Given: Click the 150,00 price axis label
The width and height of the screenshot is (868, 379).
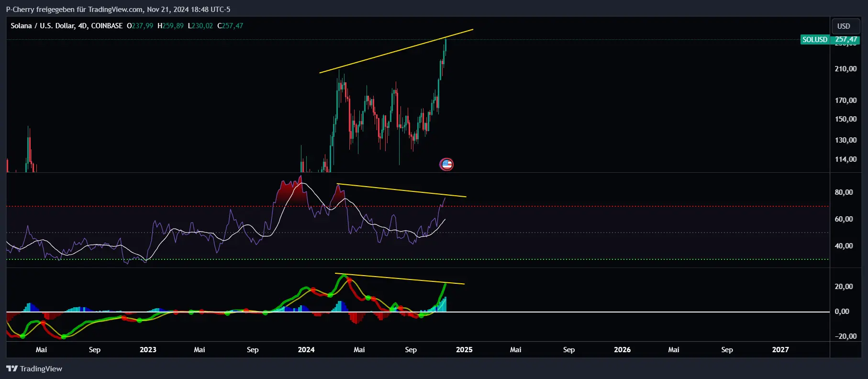Looking at the screenshot, I should [846, 119].
